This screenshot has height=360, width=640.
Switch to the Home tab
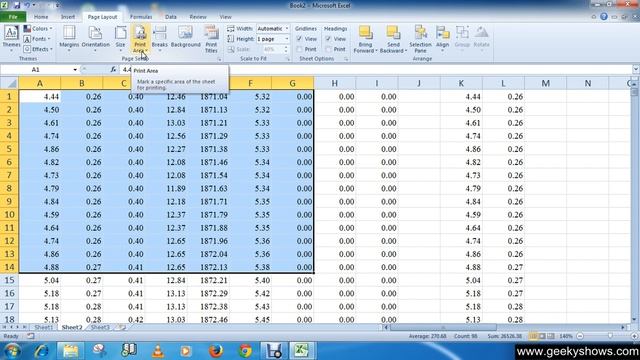[x=41, y=17]
